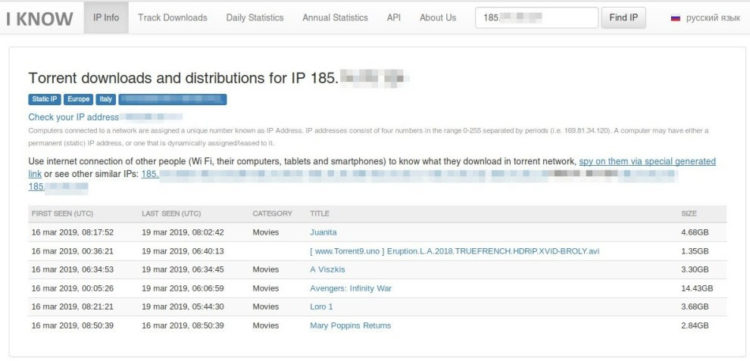Open the Eruption.L.A.2018 TRUEFRENCH torrent link
Viewport: 750px width, 361px height.
pyautogui.click(x=454, y=251)
